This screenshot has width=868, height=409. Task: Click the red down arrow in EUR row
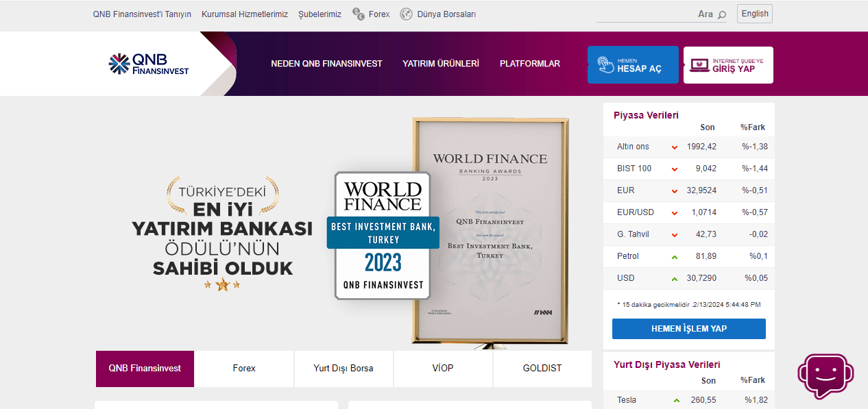coord(675,191)
